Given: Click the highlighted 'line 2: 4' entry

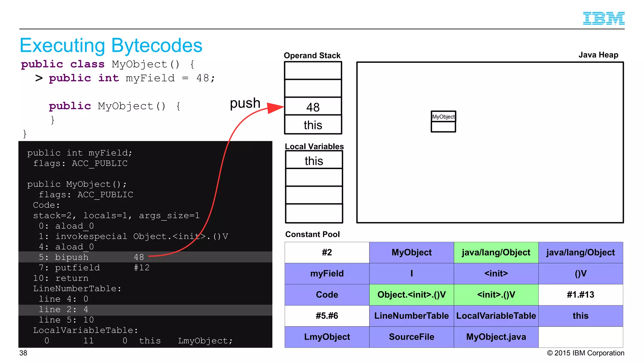Looking at the screenshot, I should pos(145,310).
